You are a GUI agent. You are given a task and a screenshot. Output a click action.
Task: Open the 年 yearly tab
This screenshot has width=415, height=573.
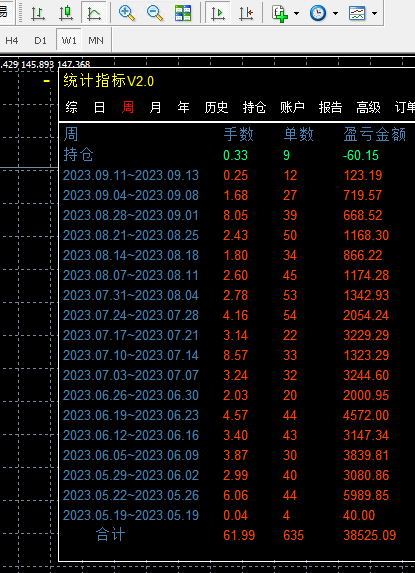(183, 107)
